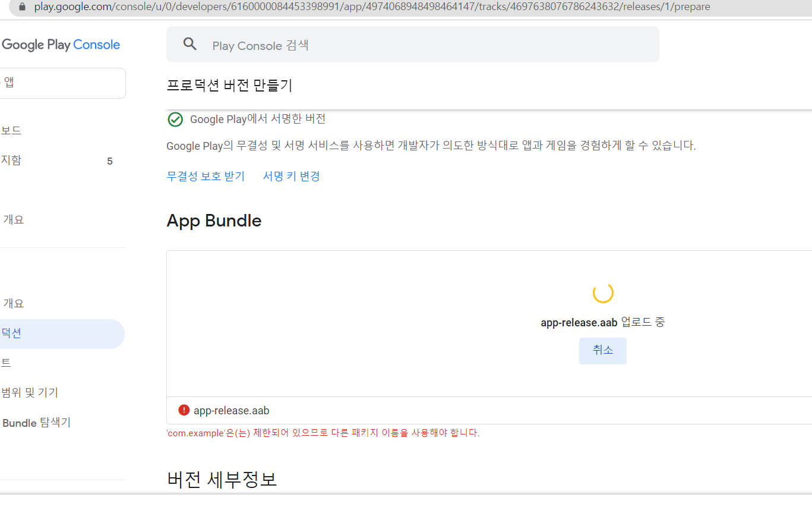Image resolution: width=812 pixels, height=507 pixels.
Task: Click the browser URL address text
Action: coord(372,7)
